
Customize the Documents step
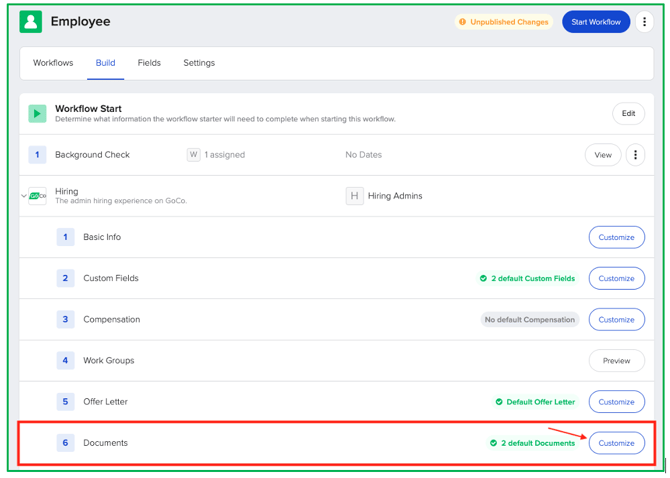[616, 443]
